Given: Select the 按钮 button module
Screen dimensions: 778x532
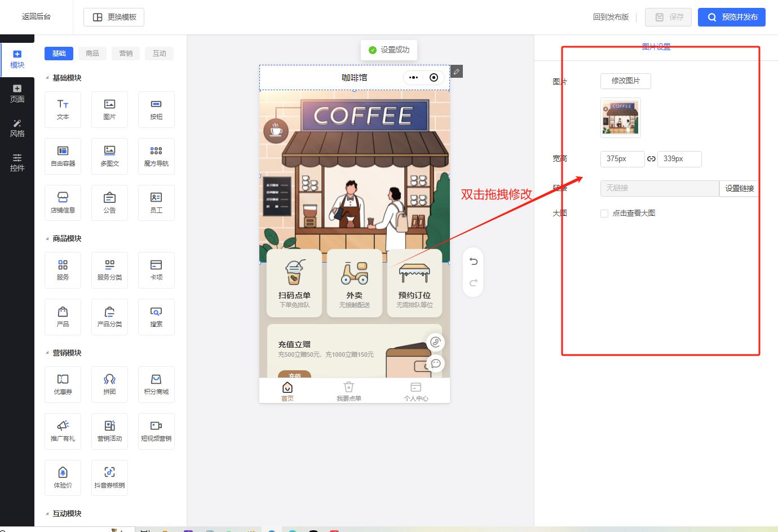Looking at the screenshot, I should (x=156, y=109).
